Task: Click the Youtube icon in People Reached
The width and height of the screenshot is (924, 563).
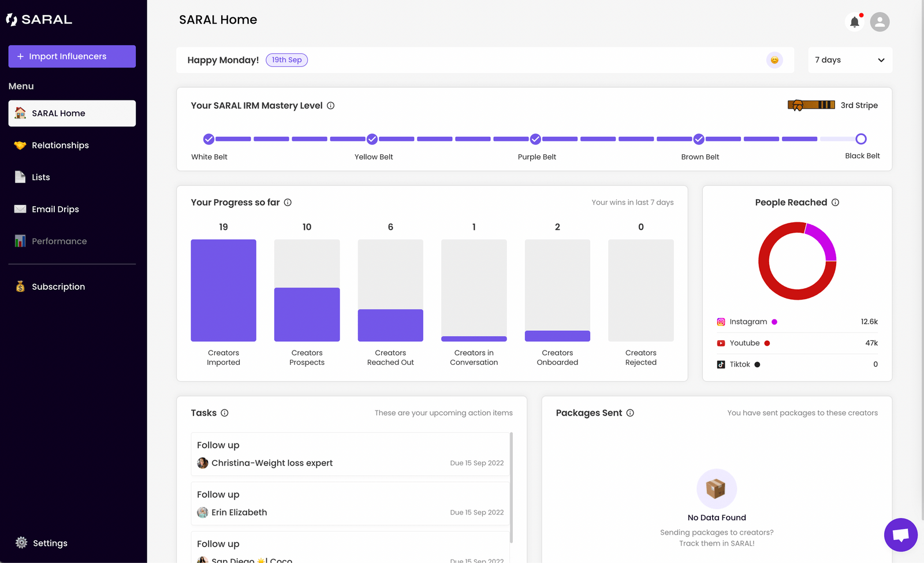Action: 721,342
